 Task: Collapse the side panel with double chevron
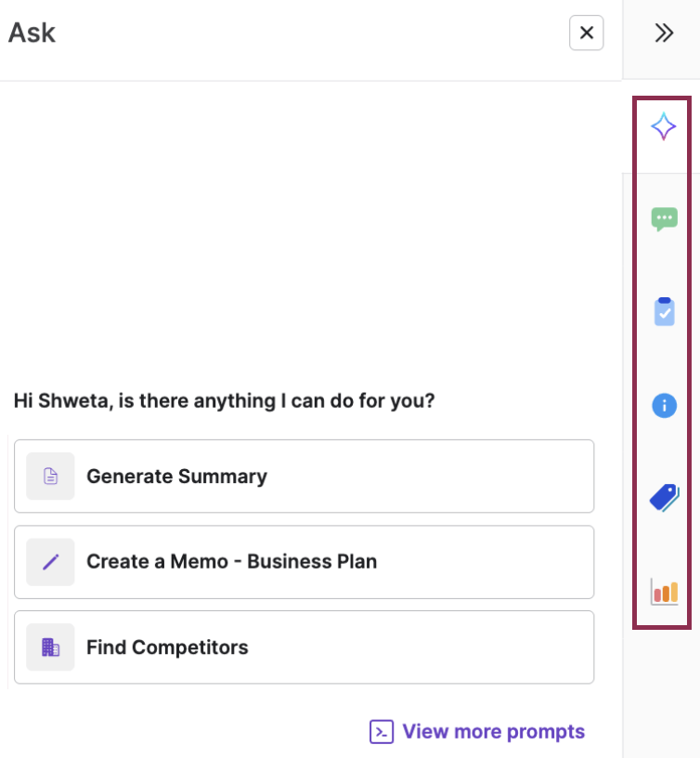tap(664, 33)
